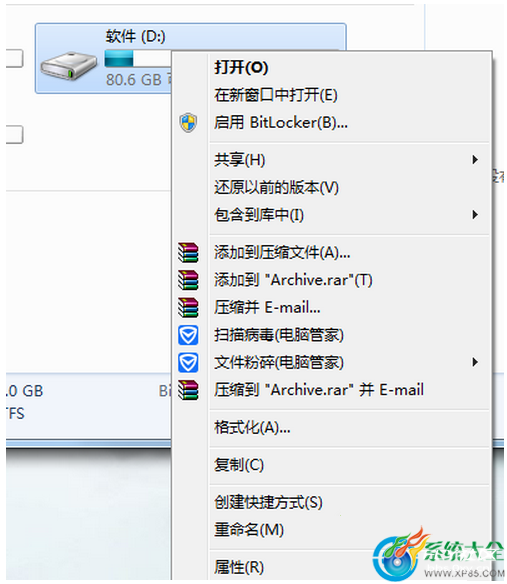Screen dimensions: 507x584
Task: Click WinRAR icon beside 添加到 "Archive.rar"(T)
Action: 188,280
